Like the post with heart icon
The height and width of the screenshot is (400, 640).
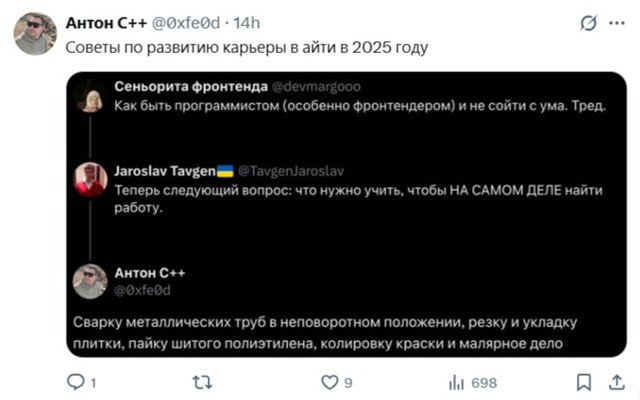(x=329, y=382)
